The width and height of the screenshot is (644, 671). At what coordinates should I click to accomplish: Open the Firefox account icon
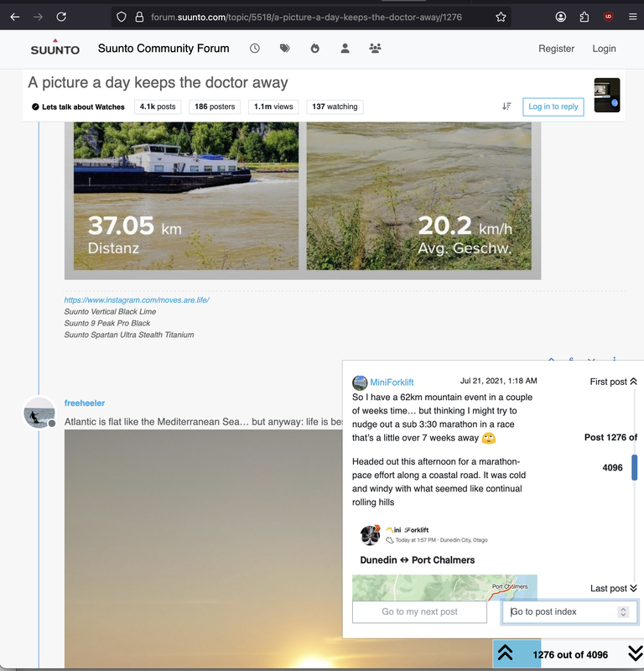click(x=560, y=17)
